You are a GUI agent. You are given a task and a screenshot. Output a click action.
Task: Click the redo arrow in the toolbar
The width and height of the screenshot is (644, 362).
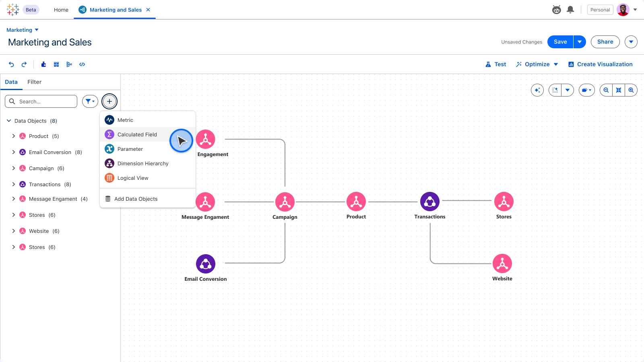pos(24,64)
